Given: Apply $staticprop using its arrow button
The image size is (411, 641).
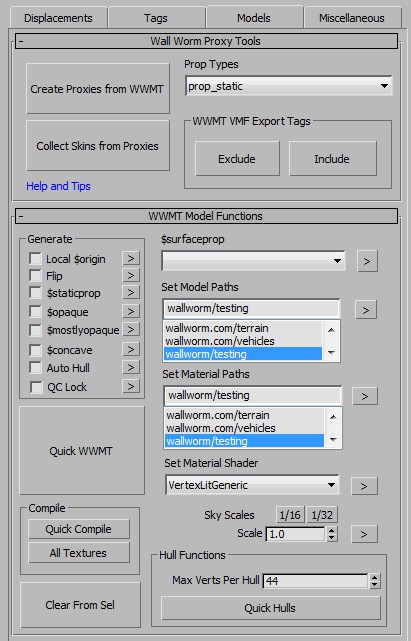Looking at the screenshot, I should [130, 293].
